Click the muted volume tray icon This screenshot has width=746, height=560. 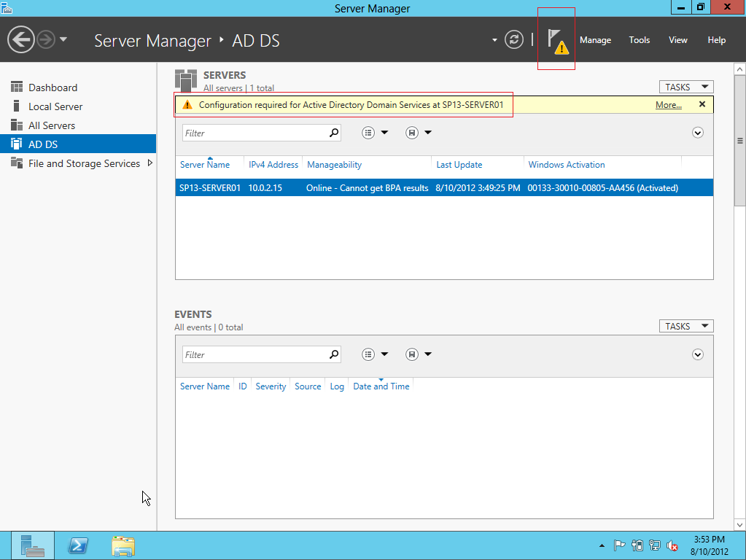click(672, 546)
